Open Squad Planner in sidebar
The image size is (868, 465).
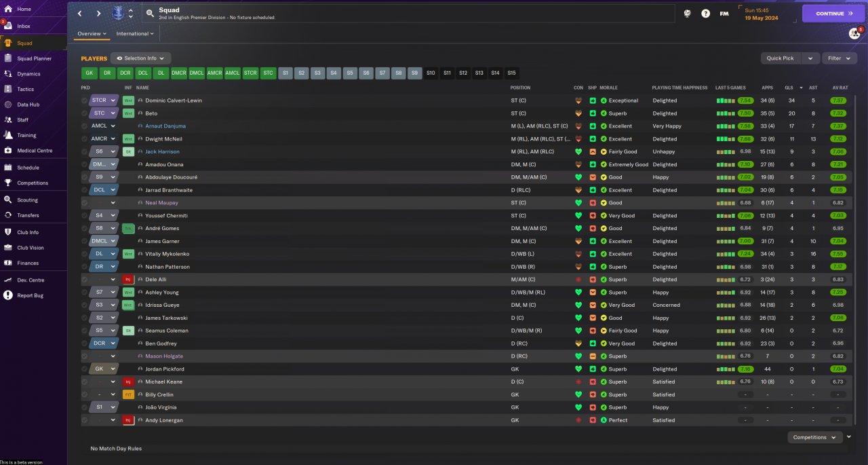34,58
